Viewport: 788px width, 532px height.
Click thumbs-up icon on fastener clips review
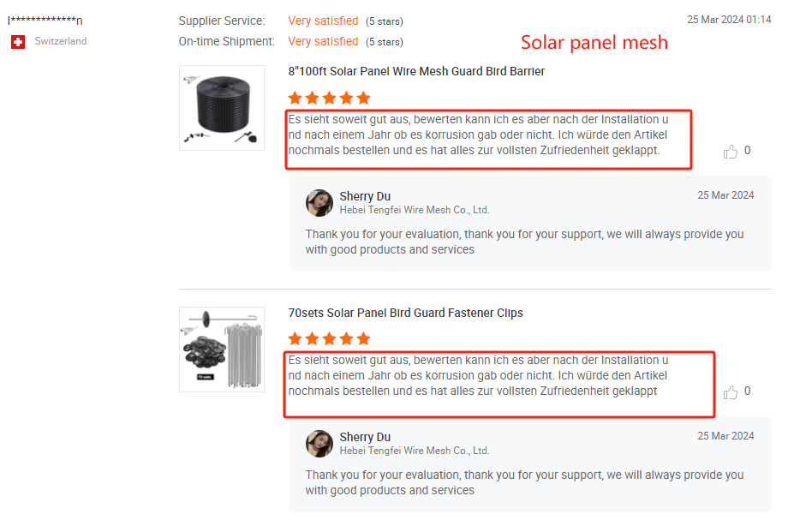[x=731, y=392]
